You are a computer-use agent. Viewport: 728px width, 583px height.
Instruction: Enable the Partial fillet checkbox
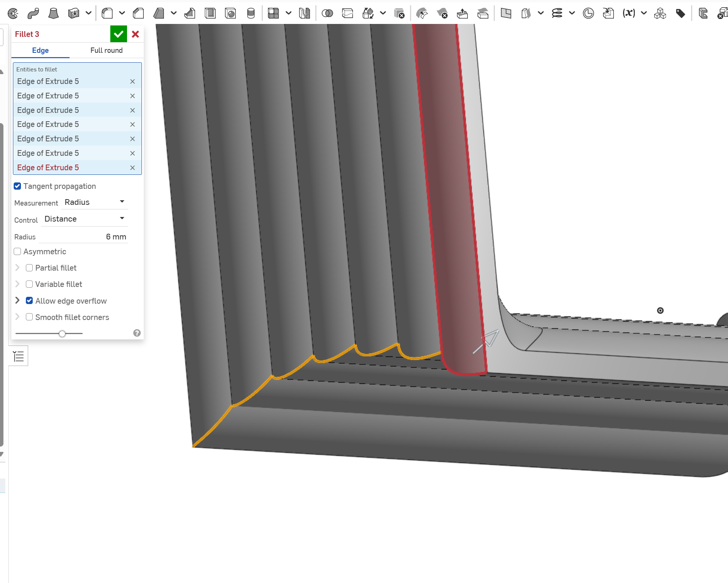[29, 268]
